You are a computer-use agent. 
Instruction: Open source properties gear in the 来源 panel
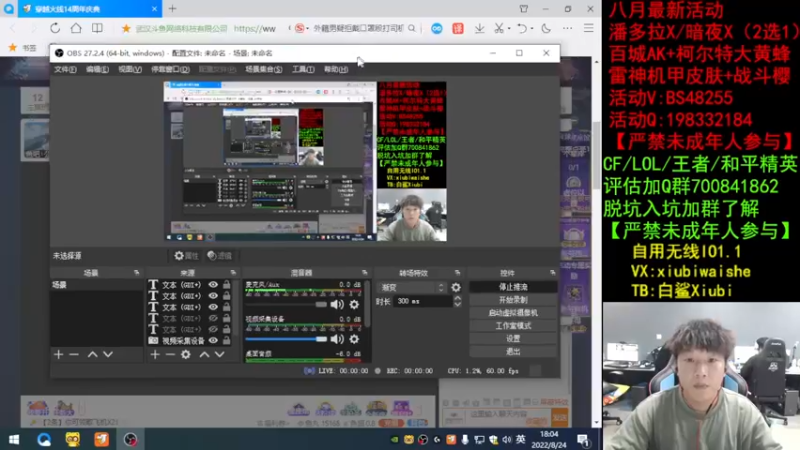(x=186, y=354)
